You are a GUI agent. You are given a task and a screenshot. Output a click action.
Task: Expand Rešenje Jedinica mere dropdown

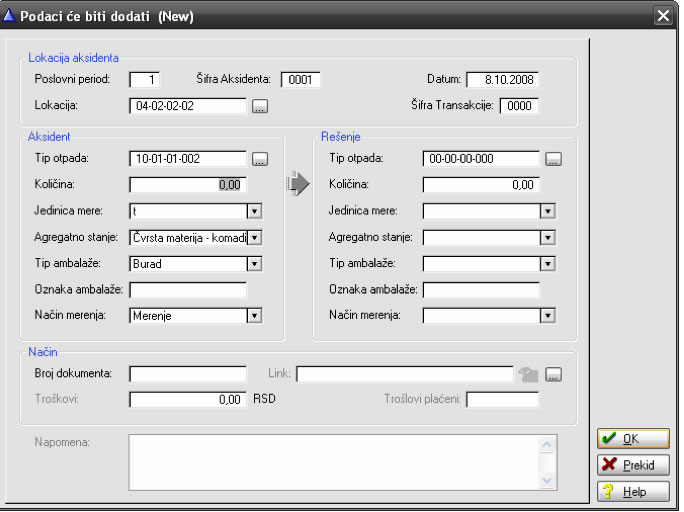547,211
